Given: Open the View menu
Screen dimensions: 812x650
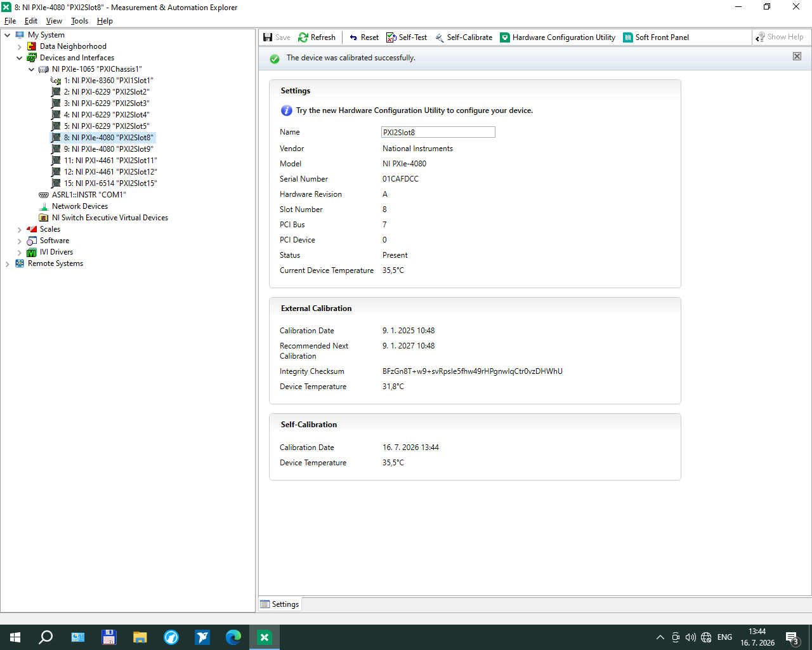Looking at the screenshot, I should point(54,21).
